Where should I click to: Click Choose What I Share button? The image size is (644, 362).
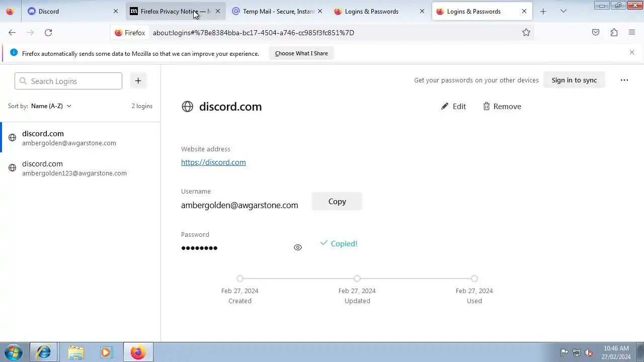click(301, 53)
